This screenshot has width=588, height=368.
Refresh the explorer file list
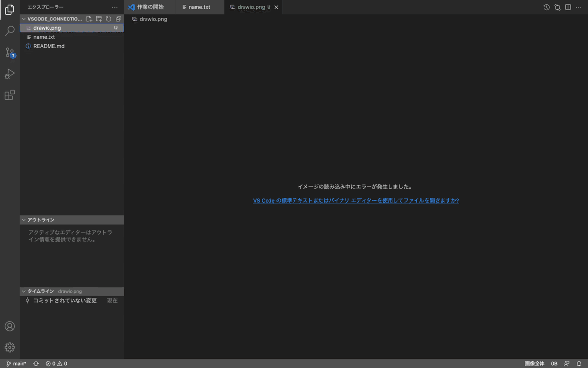[109, 19]
